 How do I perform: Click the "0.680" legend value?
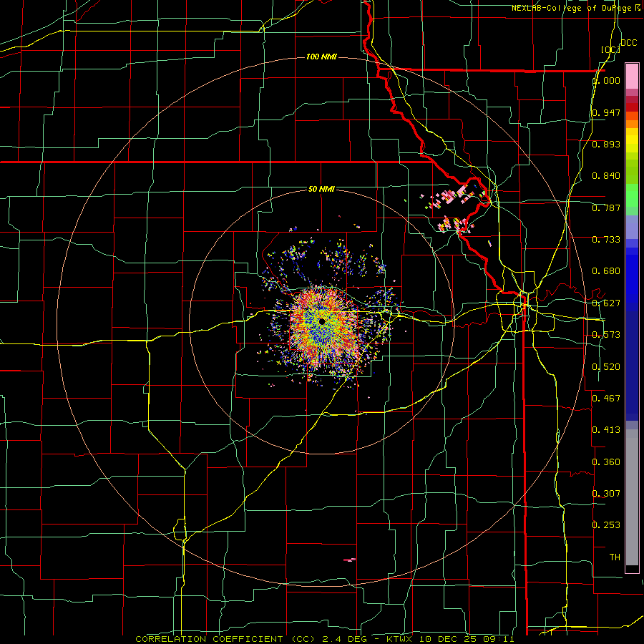point(606,271)
